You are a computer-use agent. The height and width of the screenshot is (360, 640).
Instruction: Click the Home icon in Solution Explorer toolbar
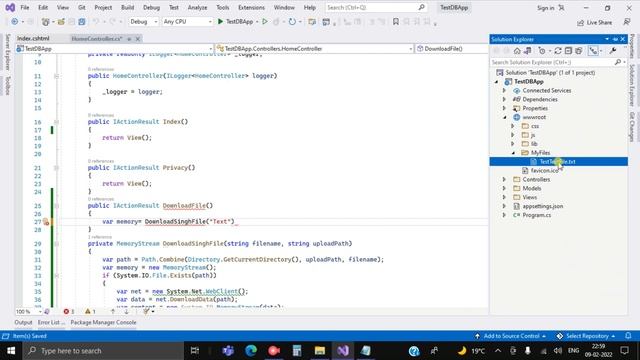(517, 51)
